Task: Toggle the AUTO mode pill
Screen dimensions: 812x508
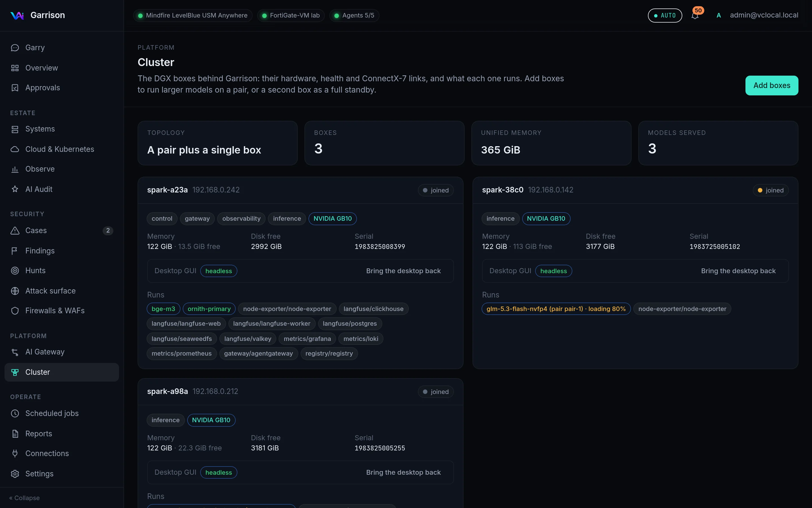Action: tap(665, 16)
